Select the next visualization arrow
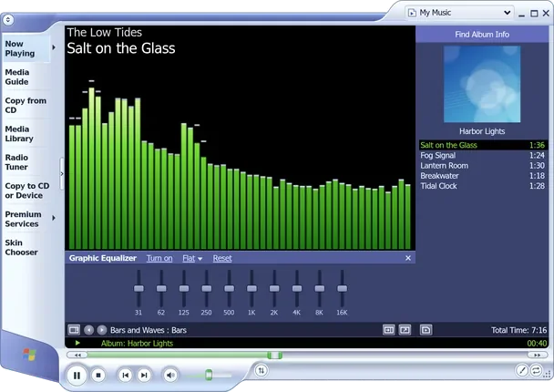Screen dimensions: 554x392 pos(102,330)
